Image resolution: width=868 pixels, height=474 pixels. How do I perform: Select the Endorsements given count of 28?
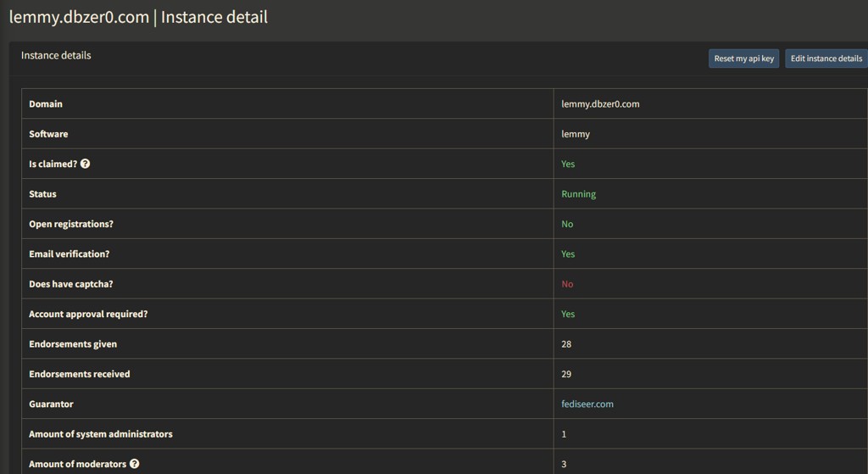tap(566, 344)
